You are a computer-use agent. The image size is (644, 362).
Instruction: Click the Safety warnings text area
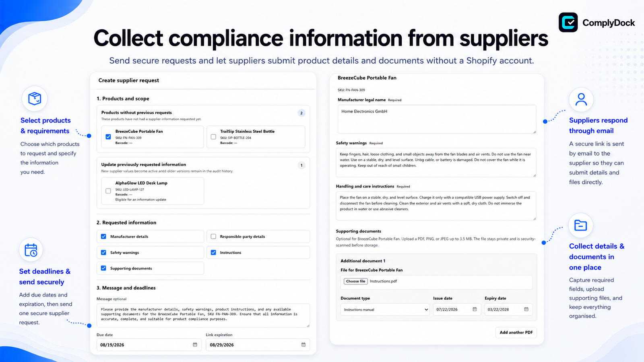click(436, 162)
